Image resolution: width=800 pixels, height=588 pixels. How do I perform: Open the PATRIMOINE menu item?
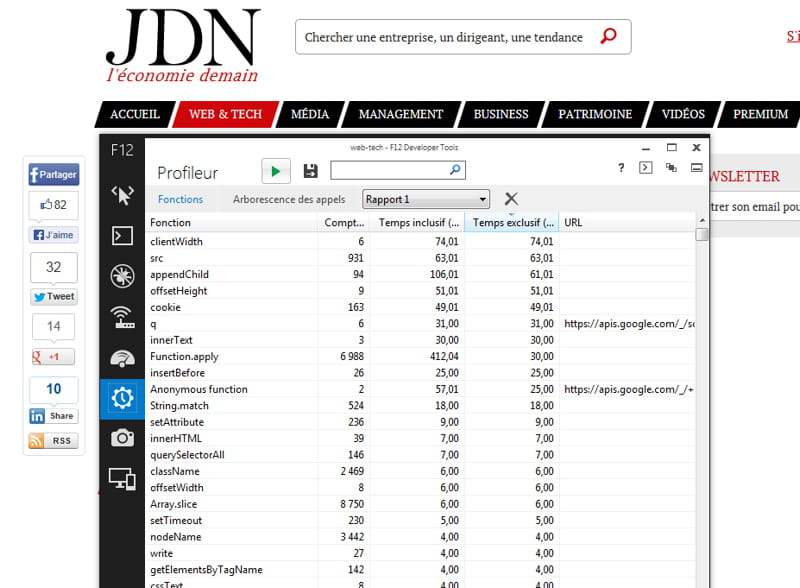(x=595, y=114)
